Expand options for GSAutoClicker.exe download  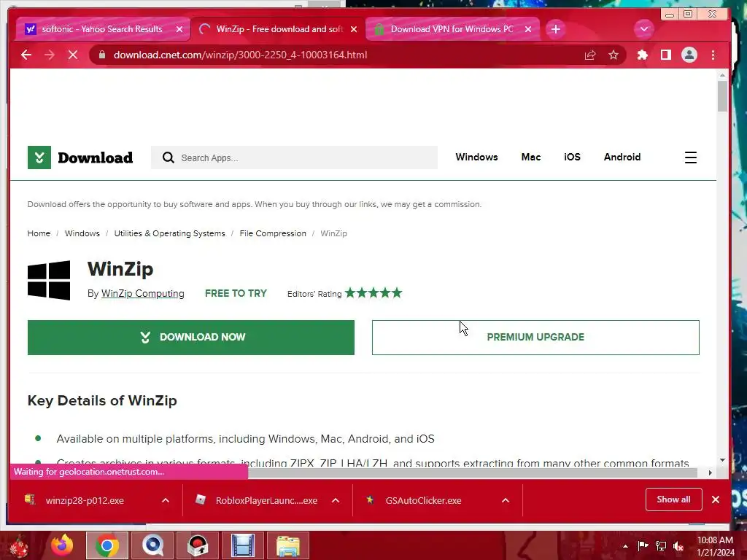tap(506, 500)
